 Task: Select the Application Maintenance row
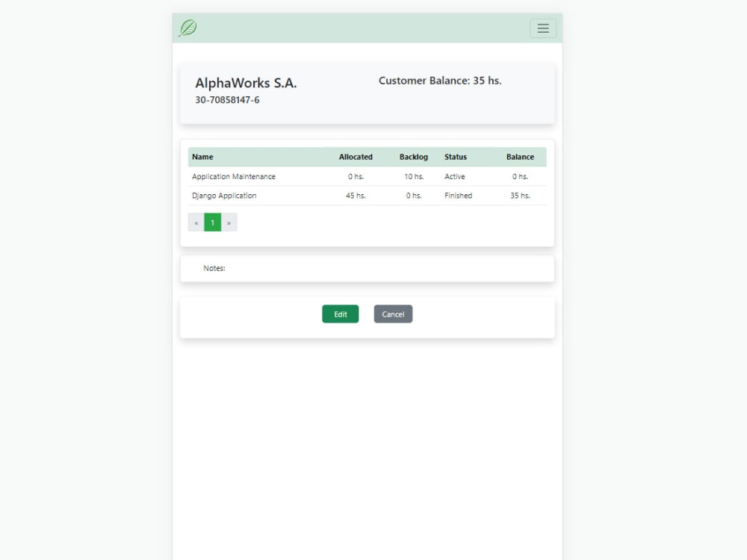[x=233, y=176]
